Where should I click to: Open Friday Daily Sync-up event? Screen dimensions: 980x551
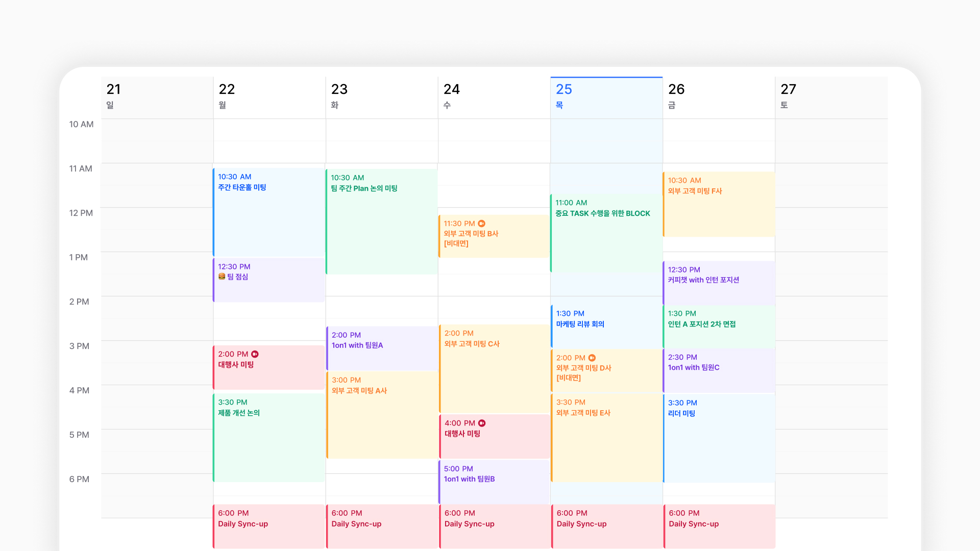pyautogui.click(x=718, y=525)
